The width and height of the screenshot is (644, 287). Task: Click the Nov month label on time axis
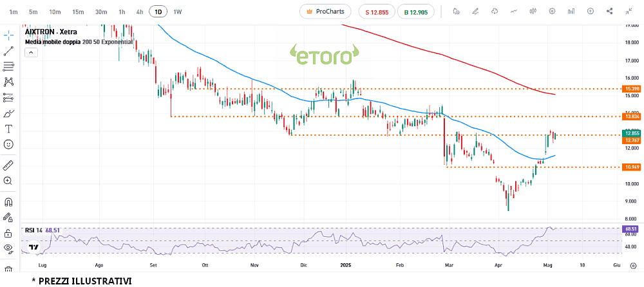[x=254, y=265]
